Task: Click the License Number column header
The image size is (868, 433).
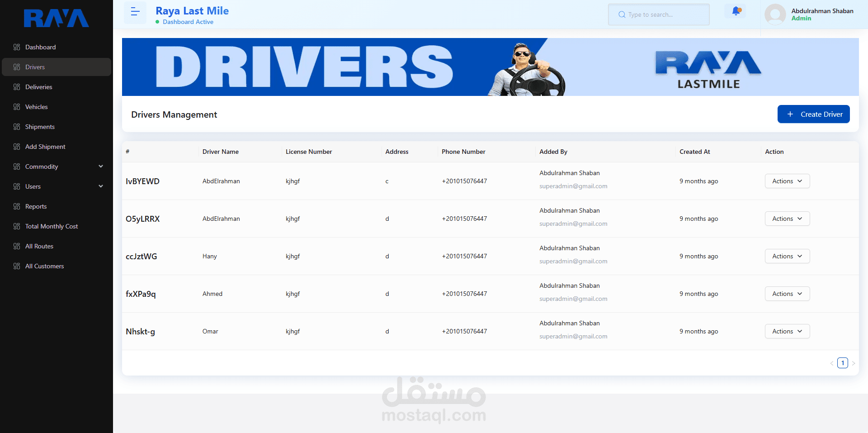Action: click(309, 152)
